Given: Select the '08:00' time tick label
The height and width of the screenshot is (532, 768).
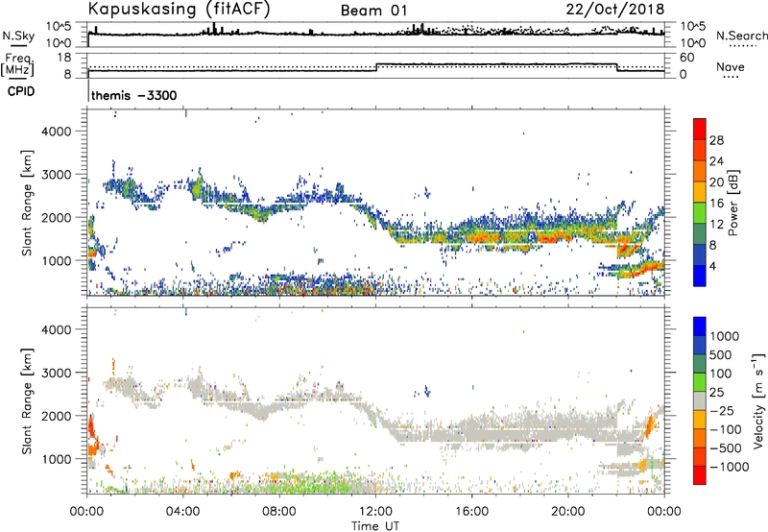Looking at the screenshot, I should click(279, 512).
